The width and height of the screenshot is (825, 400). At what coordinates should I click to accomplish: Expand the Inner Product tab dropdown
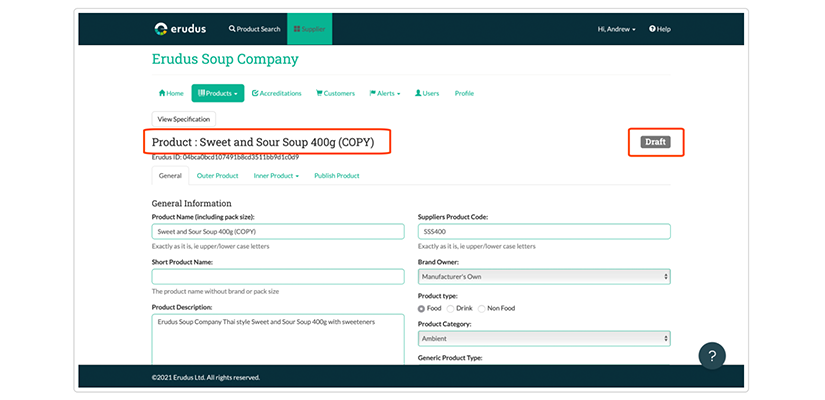(x=276, y=176)
